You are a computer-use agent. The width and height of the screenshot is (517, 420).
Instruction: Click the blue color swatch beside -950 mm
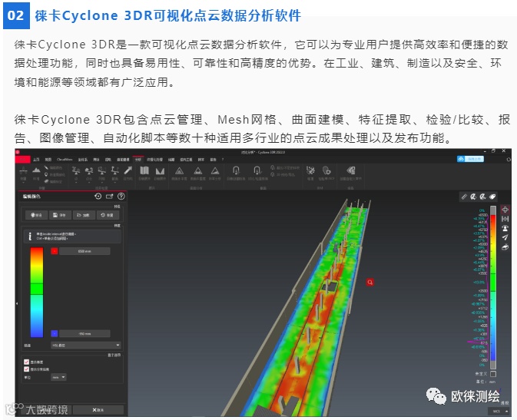tap(55, 334)
